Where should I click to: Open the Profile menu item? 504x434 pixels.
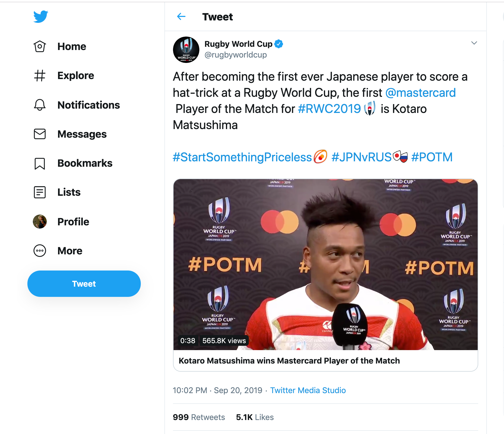point(73,222)
